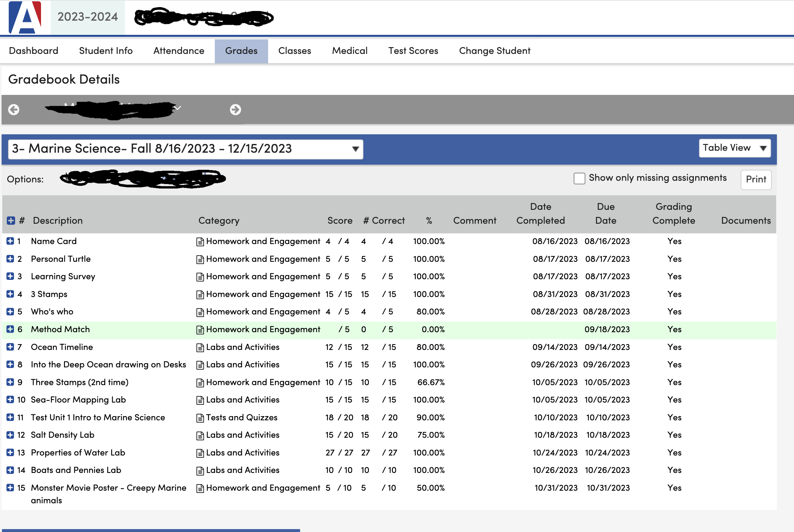794x532 pixels.
Task: Click the document icon for Test Unit 1 row
Action: [x=200, y=418]
